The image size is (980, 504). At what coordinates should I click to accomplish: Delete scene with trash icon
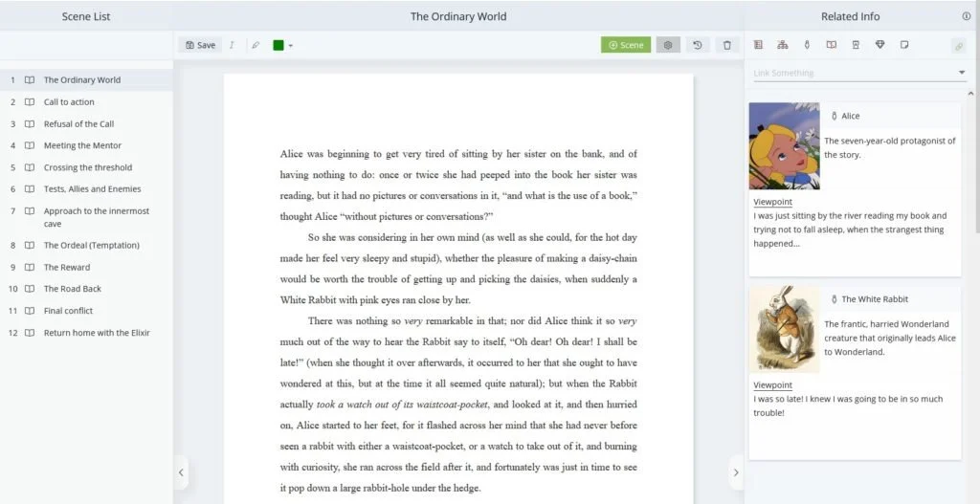727,45
